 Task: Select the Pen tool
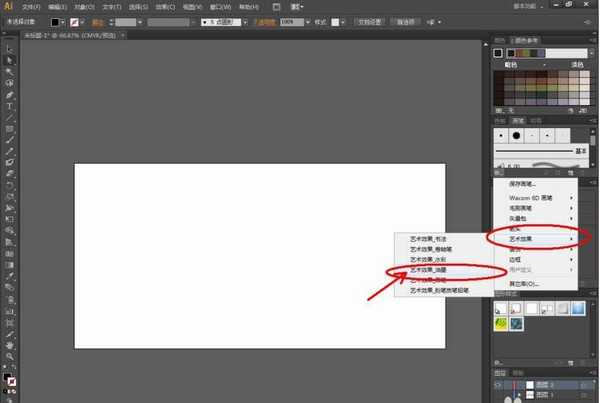[10, 95]
